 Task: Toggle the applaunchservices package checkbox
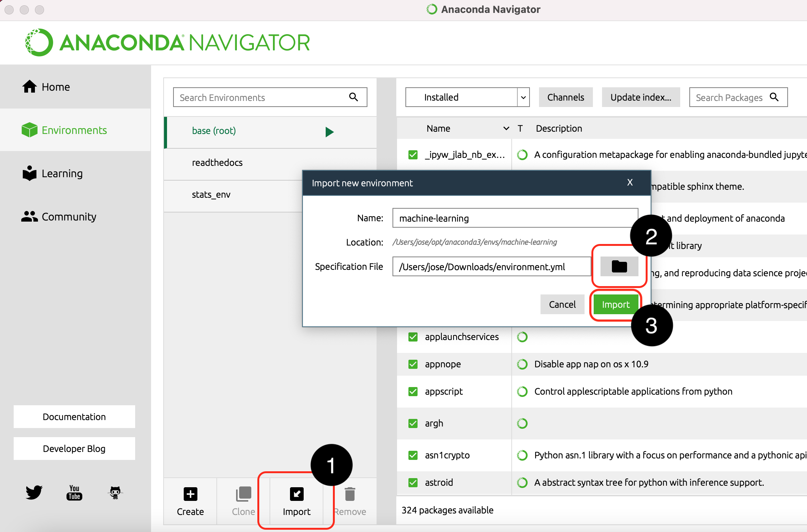(414, 337)
